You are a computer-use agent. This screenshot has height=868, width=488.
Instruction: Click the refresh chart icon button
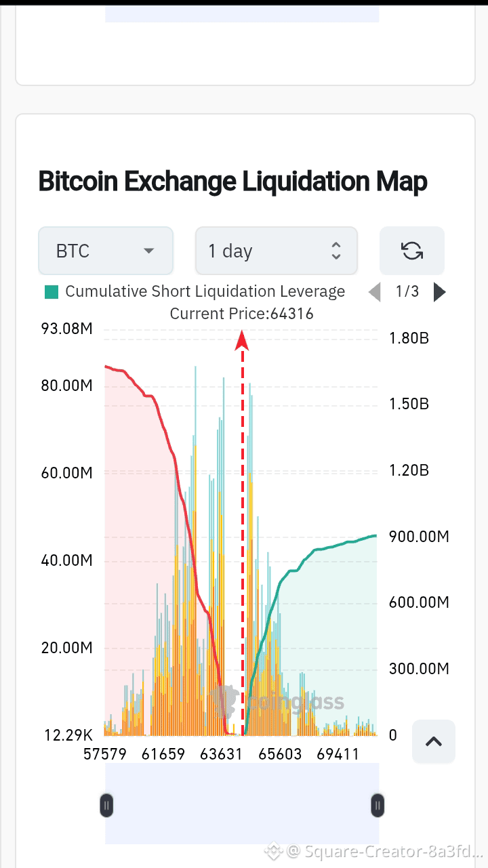pyautogui.click(x=412, y=251)
